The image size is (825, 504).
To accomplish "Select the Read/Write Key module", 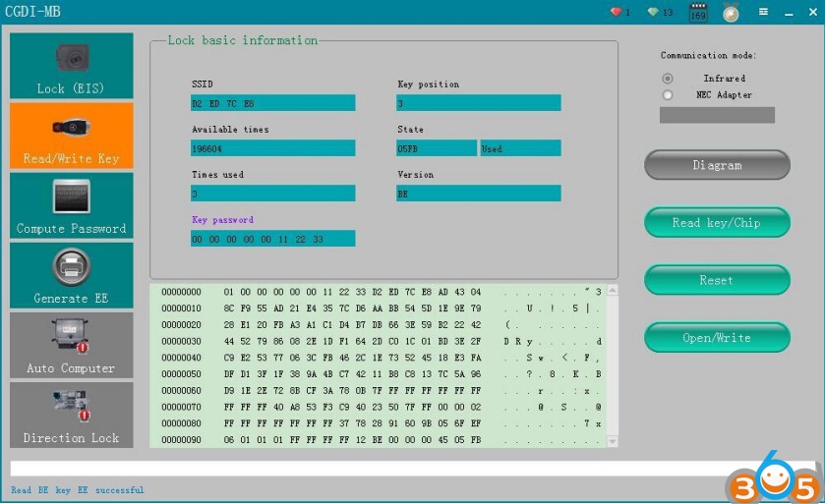I will 71,136.
